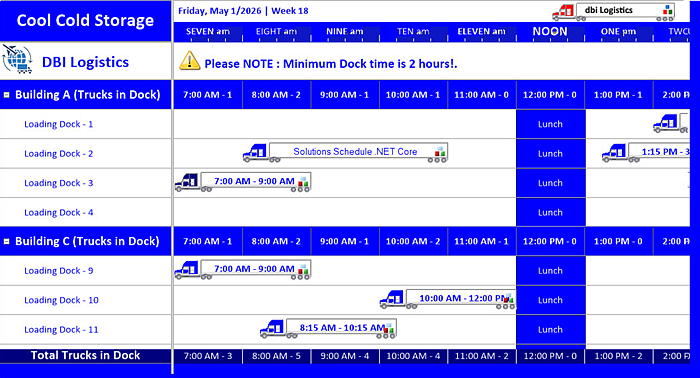Select Loading Dock - 2 row

tap(86, 154)
